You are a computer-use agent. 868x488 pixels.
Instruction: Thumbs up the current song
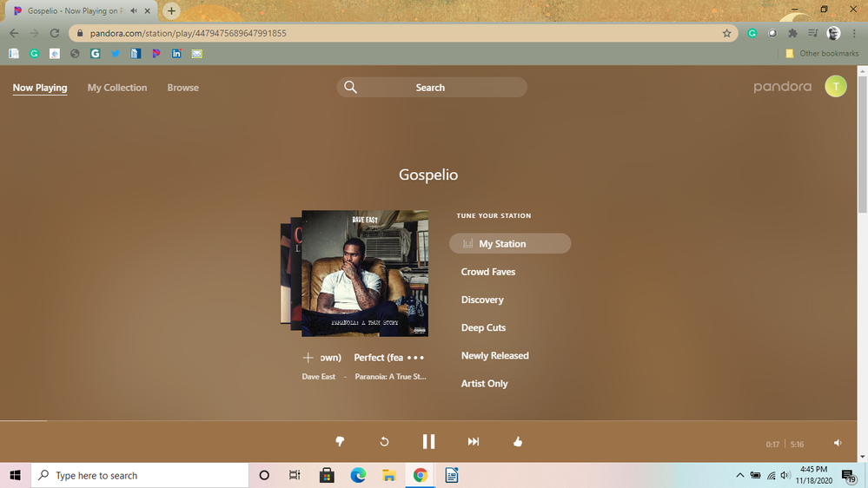coord(518,442)
